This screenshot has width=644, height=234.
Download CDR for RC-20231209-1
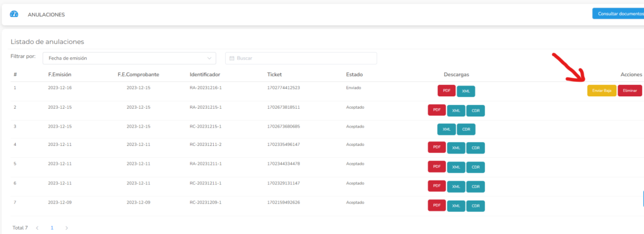click(x=475, y=206)
